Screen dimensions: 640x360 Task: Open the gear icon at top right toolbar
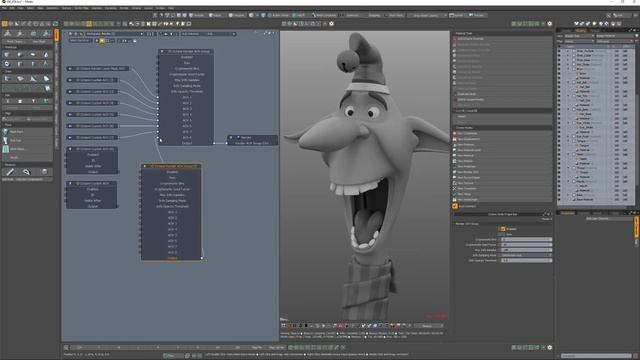tap(549, 24)
